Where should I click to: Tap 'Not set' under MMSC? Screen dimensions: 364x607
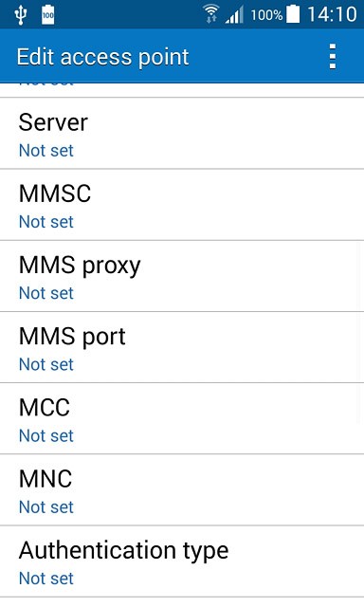[x=46, y=222]
